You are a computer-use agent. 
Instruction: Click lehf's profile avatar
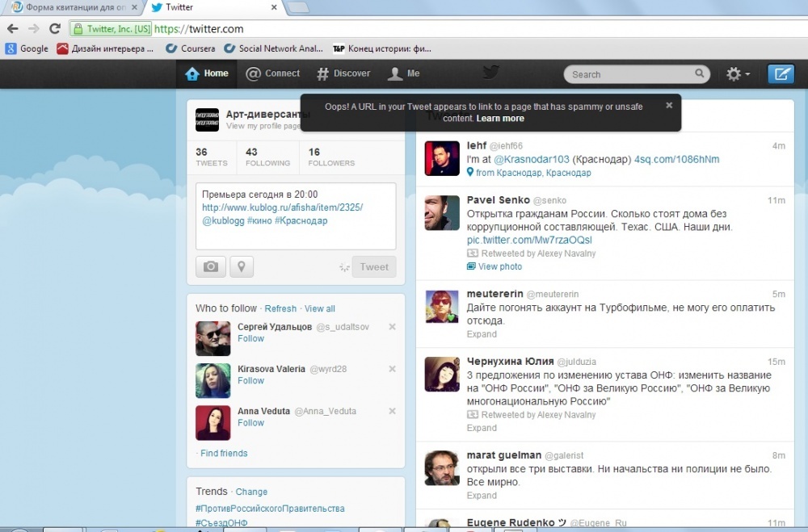point(442,158)
